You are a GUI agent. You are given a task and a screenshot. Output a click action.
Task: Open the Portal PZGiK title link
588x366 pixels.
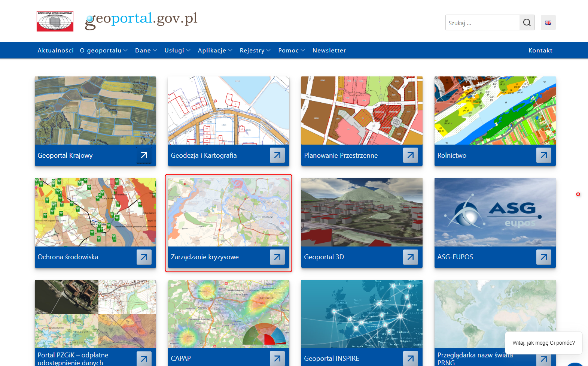click(x=73, y=359)
